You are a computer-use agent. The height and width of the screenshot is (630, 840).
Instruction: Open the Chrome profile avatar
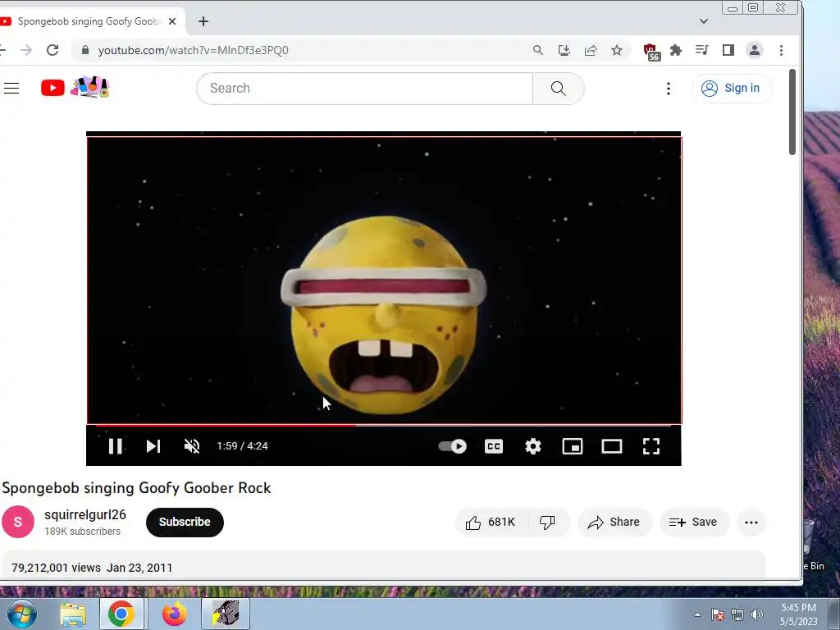pyautogui.click(x=755, y=50)
